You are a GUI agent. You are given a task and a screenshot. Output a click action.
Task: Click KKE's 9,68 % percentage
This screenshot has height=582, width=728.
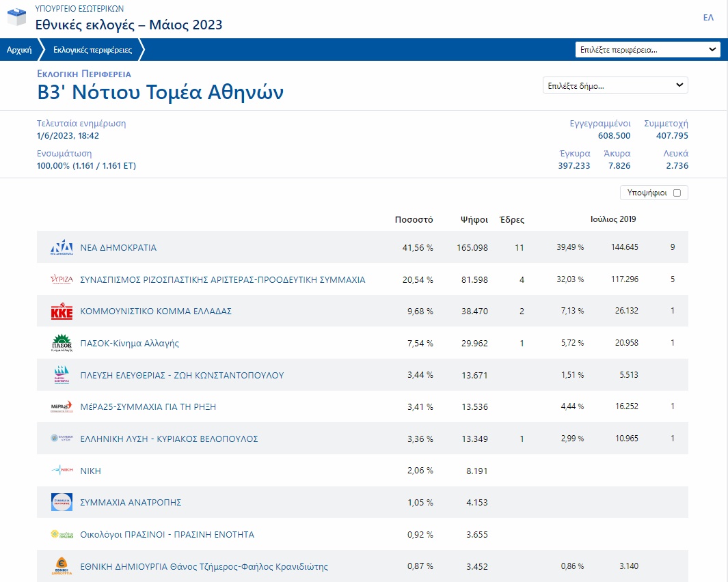tap(420, 311)
